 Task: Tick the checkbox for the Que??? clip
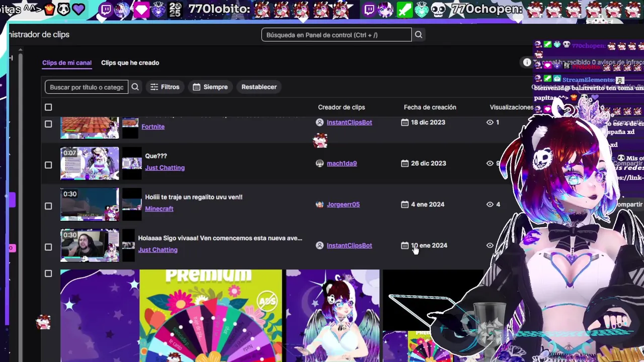pos(48,165)
